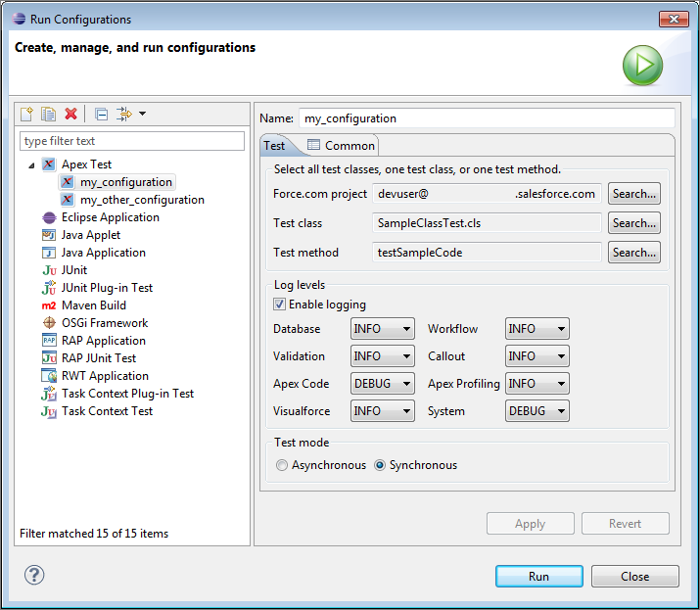
Task: Click the Collapse All icon
Action: pyautogui.click(x=102, y=115)
